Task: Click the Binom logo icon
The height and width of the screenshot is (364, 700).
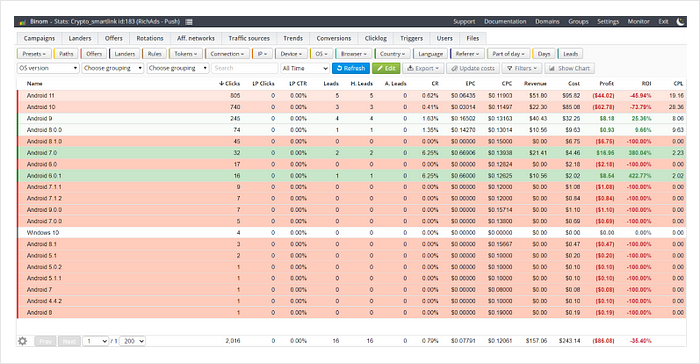Action: 23,21
